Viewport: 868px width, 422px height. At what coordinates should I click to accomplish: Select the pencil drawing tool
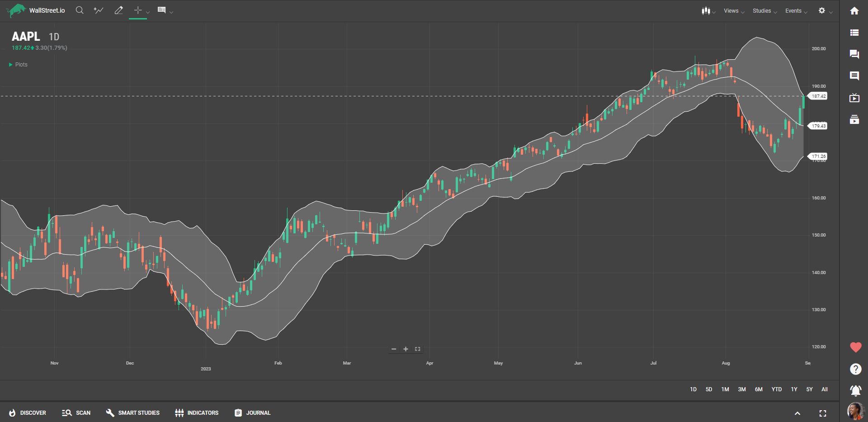(x=118, y=10)
